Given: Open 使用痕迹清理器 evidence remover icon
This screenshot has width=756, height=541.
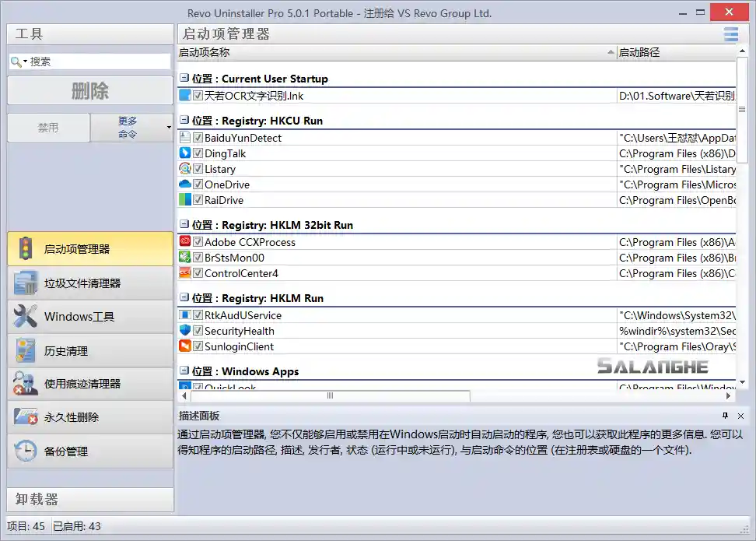Looking at the screenshot, I should (x=23, y=384).
